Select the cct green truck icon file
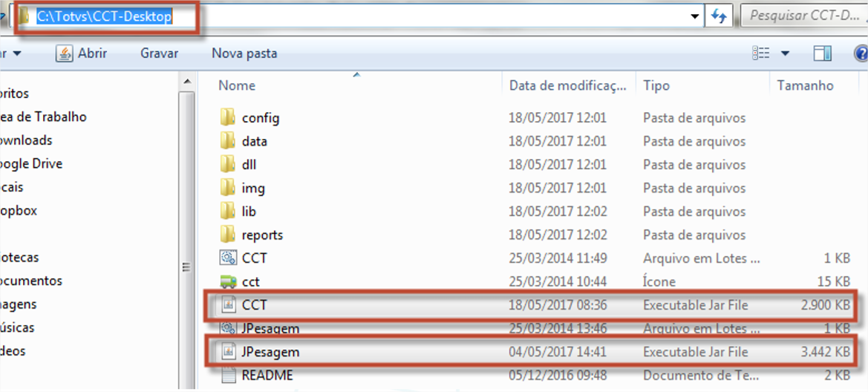This screenshot has height=392, width=868. 228,282
